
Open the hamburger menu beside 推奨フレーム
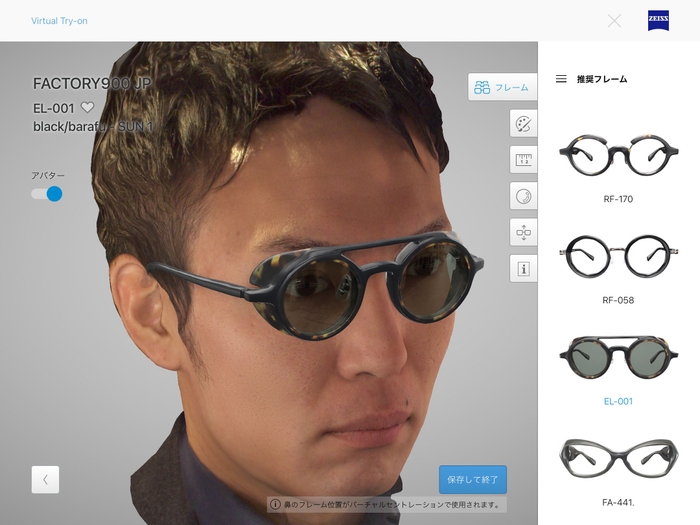coord(561,79)
